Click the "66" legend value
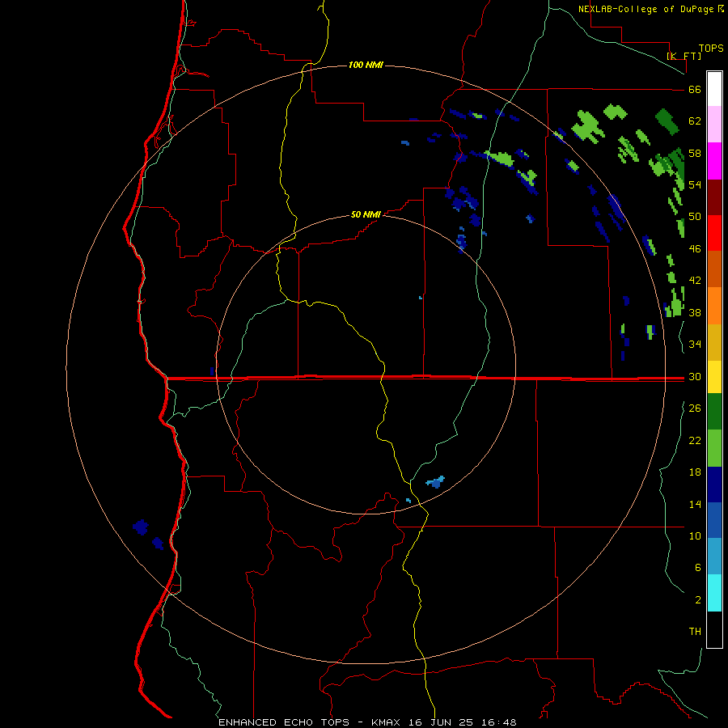 tap(695, 90)
